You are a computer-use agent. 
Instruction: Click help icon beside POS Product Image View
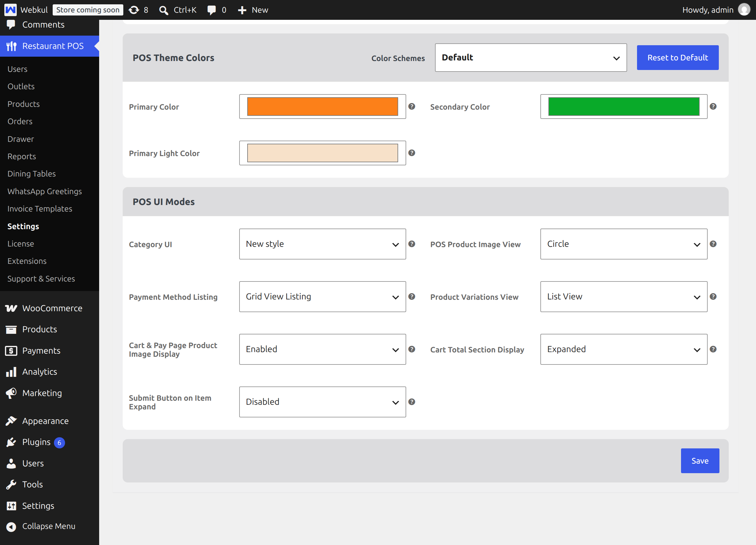(x=713, y=244)
